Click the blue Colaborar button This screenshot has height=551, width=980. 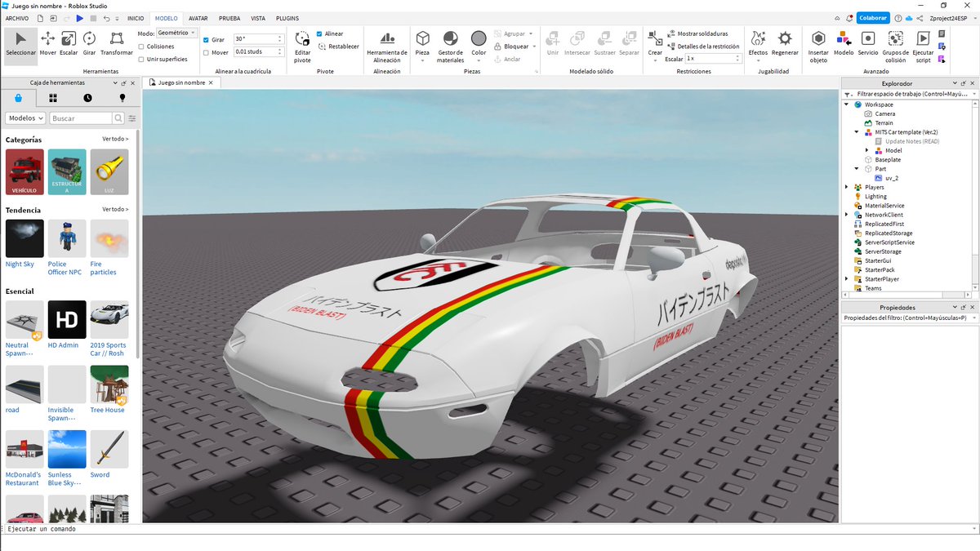[873, 18]
